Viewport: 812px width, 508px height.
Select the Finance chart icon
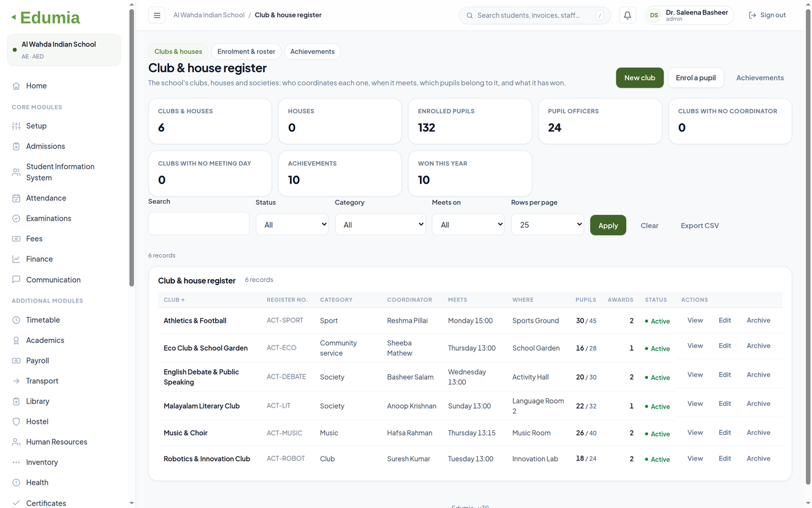(x=16, y=259)
